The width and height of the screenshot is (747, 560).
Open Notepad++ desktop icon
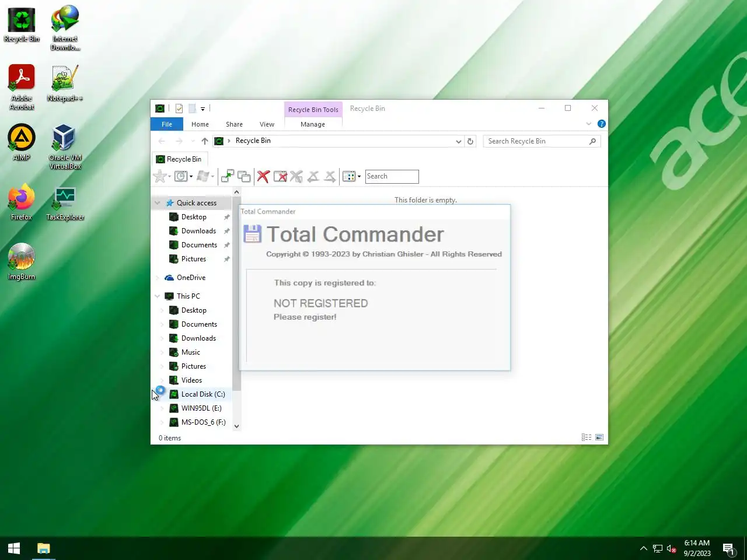[x=65, y=83]
